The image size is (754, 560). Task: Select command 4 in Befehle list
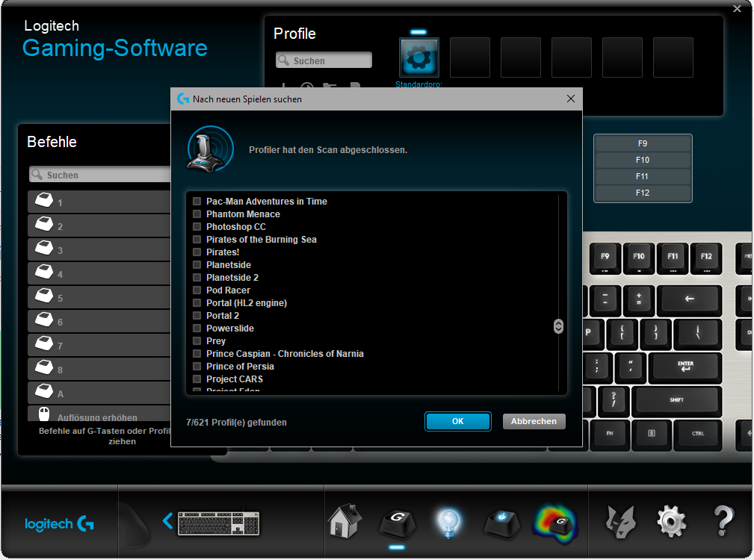99,274
